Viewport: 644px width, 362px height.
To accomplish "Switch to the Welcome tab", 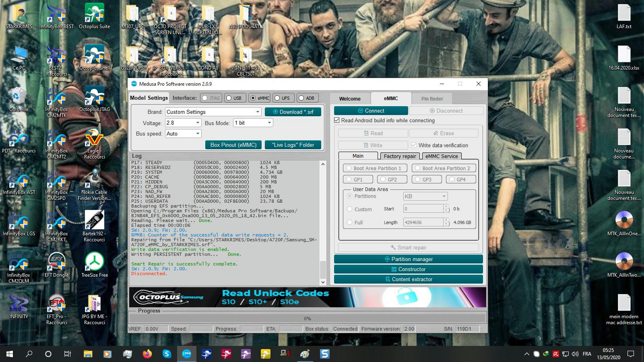I will 350,99.
